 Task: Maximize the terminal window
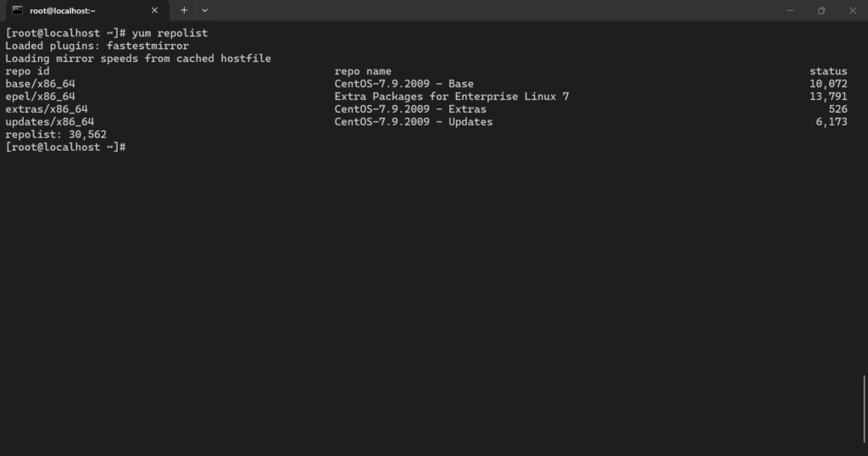coord(821,10)
